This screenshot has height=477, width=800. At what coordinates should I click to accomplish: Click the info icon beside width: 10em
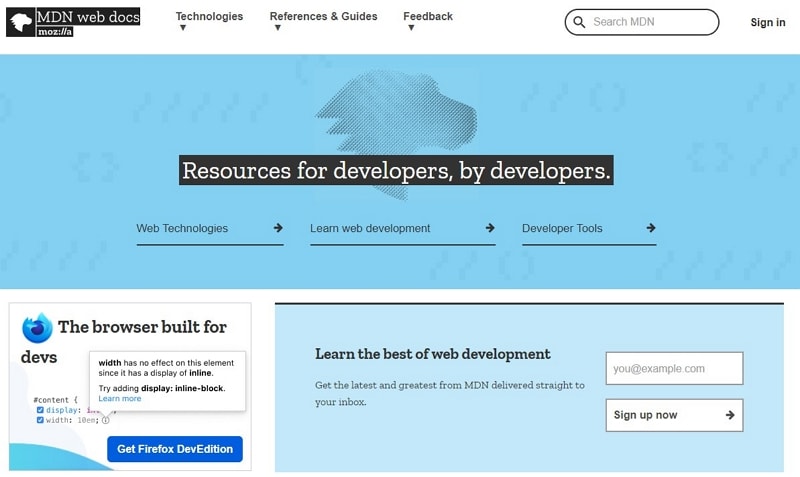pyautogui.click(x=105, y=420)
